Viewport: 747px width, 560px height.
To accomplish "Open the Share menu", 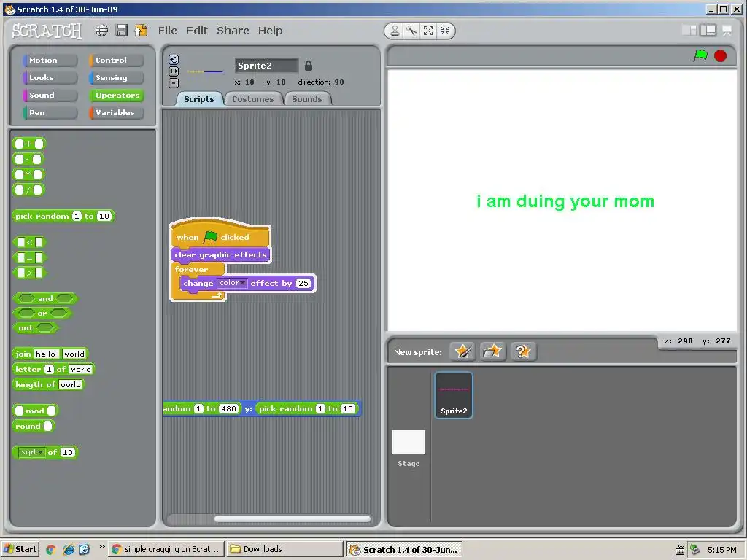I will 233,31.
